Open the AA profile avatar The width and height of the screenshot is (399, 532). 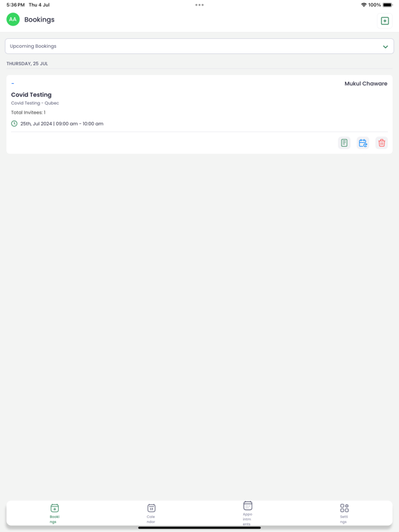[x=13, y=19]
